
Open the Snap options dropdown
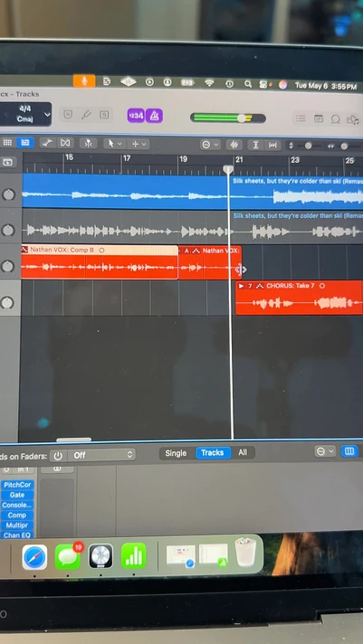(x=210, y=145)
